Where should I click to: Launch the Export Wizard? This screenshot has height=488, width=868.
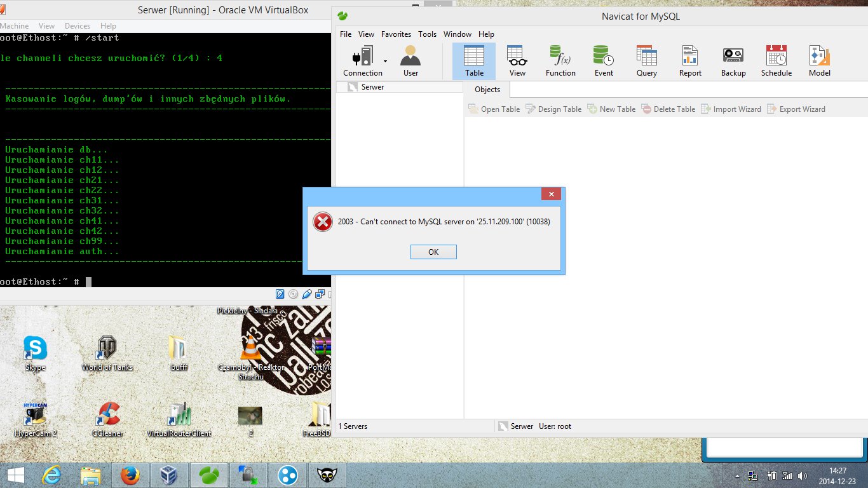click(x=796, y=109)
